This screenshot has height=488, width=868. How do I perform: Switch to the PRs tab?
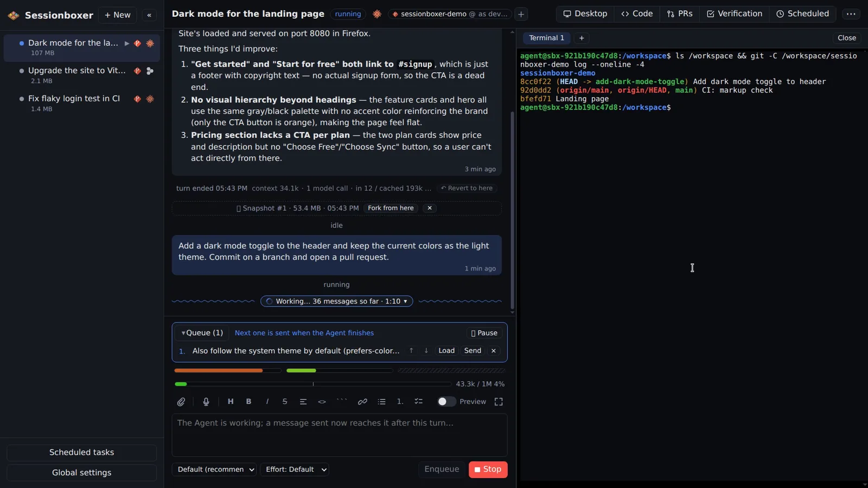click(x=680, y=14)
